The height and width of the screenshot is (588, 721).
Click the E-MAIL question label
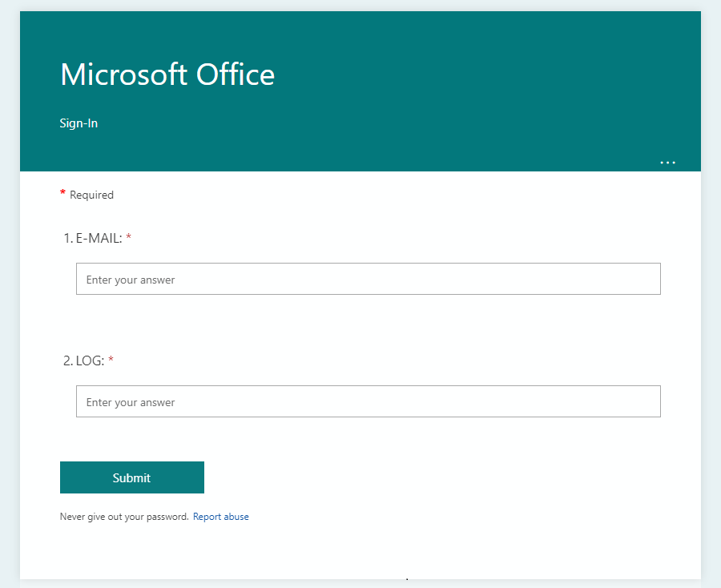[99, 238]
